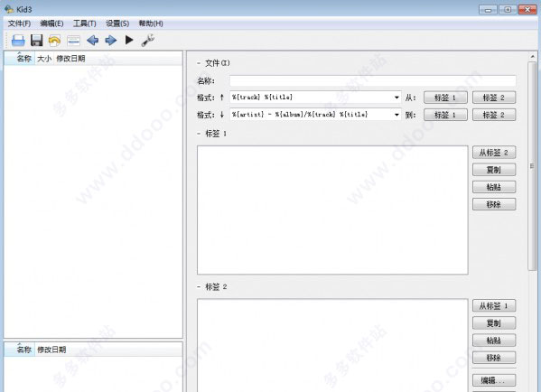The image size is (541, 392).
Task: Click 复制 in the 标签 1 section
Action: (x=494, y=170)
